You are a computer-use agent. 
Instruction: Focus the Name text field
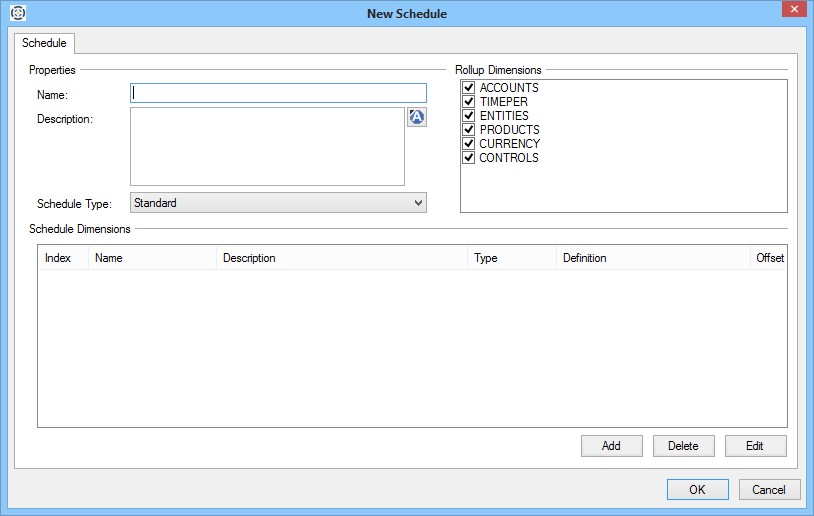[278, 93]
